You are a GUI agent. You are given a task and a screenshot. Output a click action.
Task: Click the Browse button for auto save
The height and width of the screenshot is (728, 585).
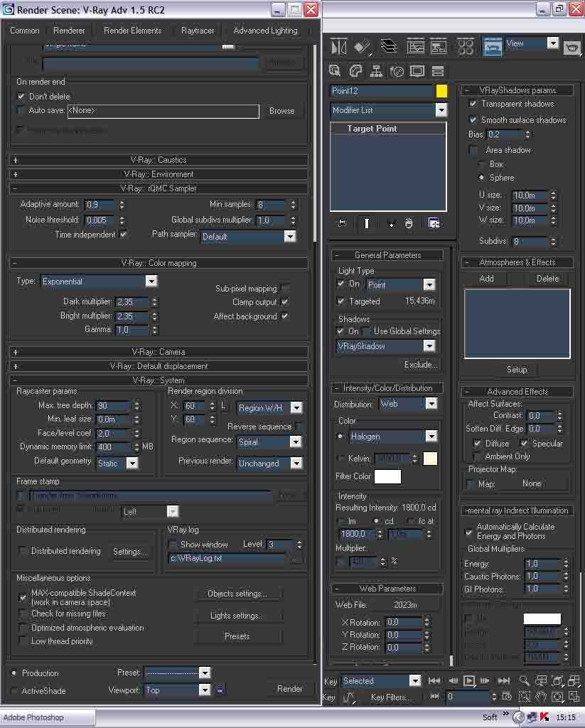pyautogui.click(x=281, y=110)
